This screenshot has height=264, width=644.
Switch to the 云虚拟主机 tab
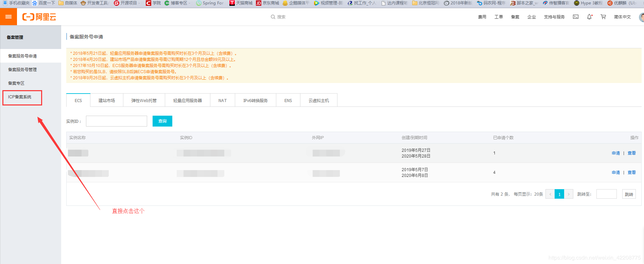coord(319,100)
